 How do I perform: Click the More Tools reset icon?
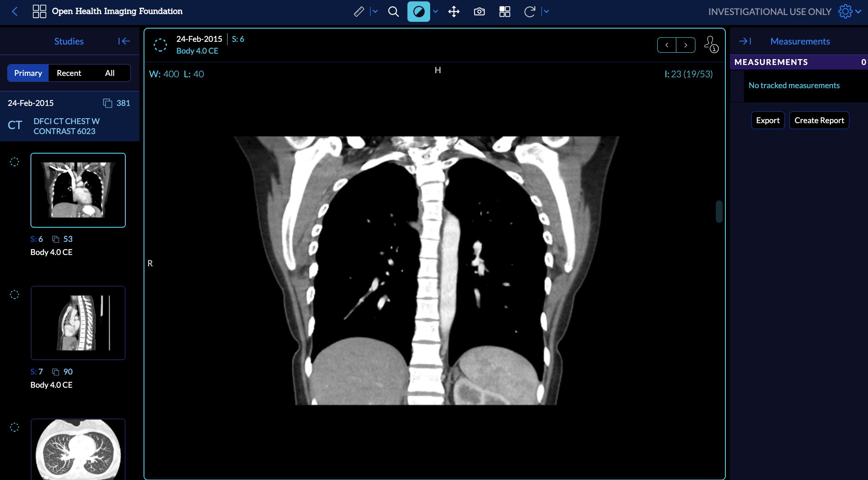pos(530,11)
